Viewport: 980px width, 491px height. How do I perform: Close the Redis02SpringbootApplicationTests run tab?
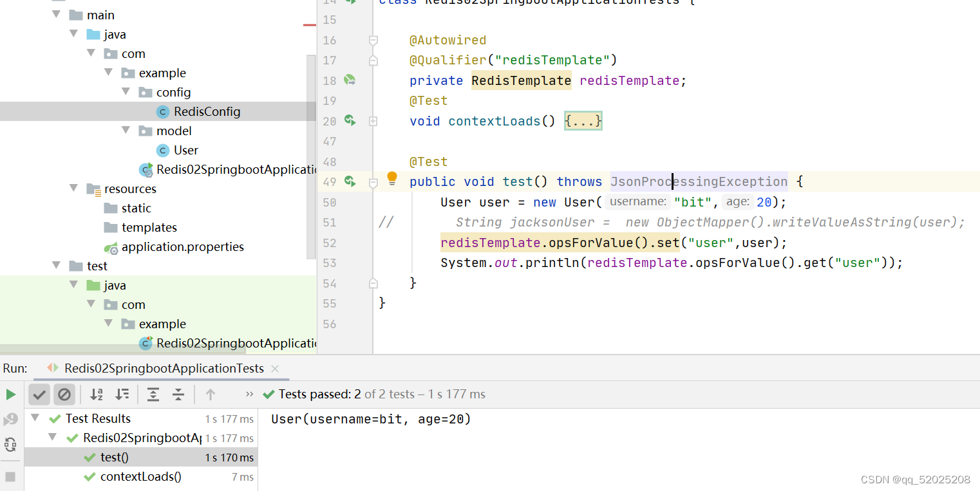point(275,369)
